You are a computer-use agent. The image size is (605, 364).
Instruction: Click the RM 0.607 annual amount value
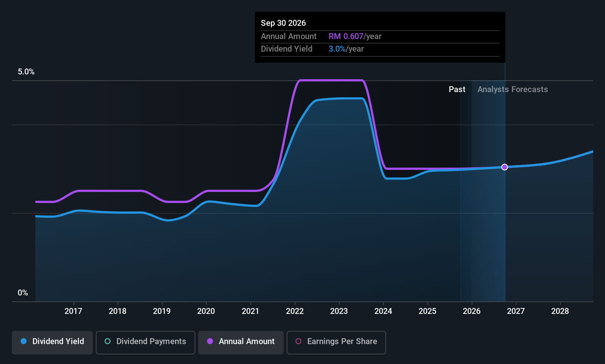tap(346, 36)
